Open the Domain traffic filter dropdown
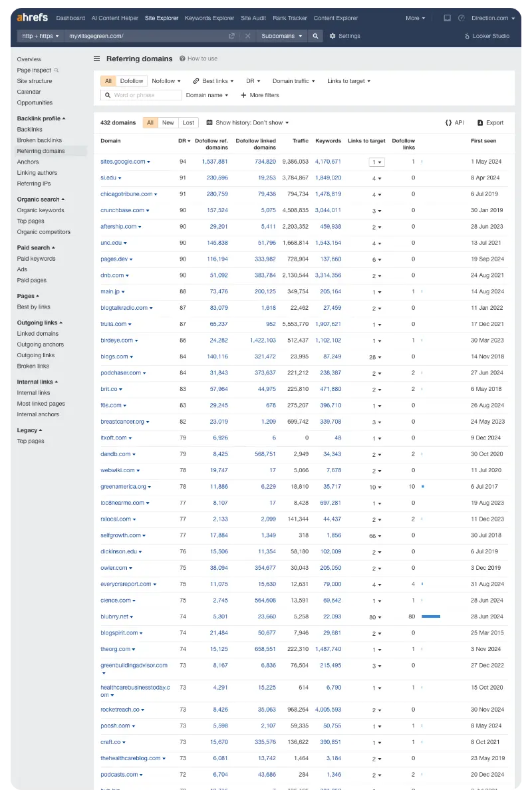Screen dimensions: 532x798 (293, 81)
